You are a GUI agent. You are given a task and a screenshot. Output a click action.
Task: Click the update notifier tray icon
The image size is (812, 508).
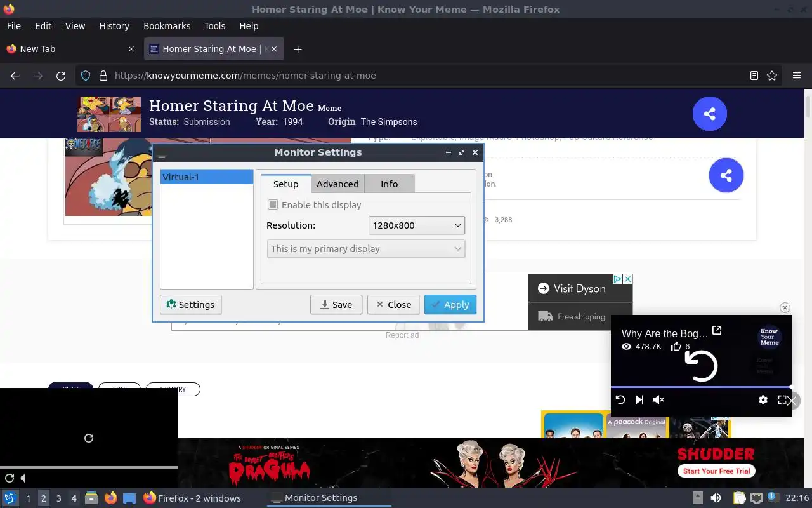point(773,497)
